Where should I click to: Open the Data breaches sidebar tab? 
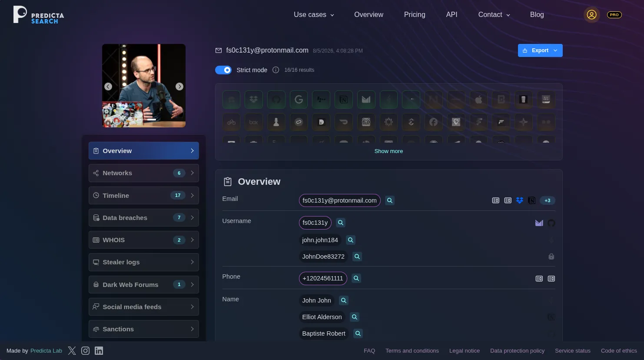[144, 218]
